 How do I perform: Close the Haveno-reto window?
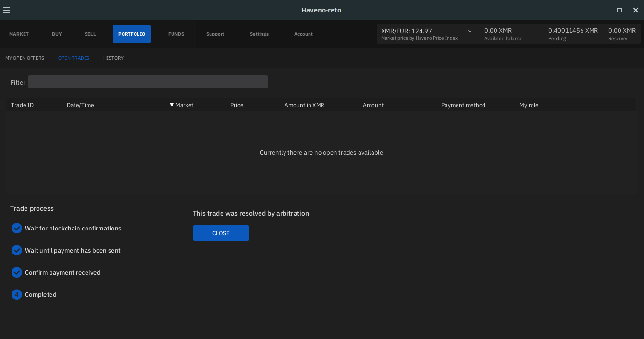pos(636,10)
